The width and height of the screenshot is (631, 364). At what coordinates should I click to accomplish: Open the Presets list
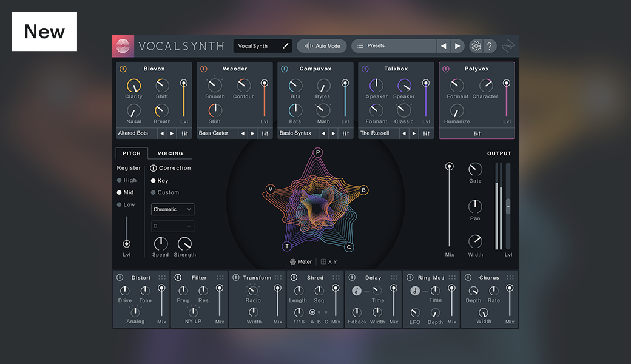pyautogui.click(x=394, y=46)
